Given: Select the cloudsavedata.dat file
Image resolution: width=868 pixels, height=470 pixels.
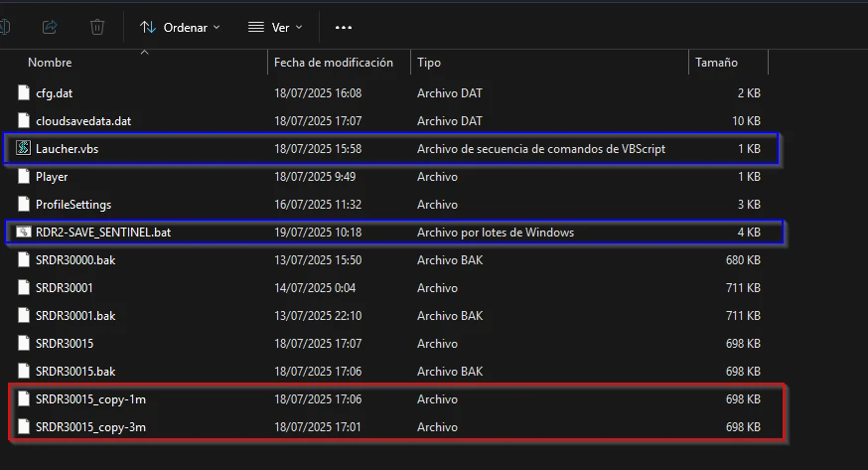Looking at the screenshot, I should 83,121.
